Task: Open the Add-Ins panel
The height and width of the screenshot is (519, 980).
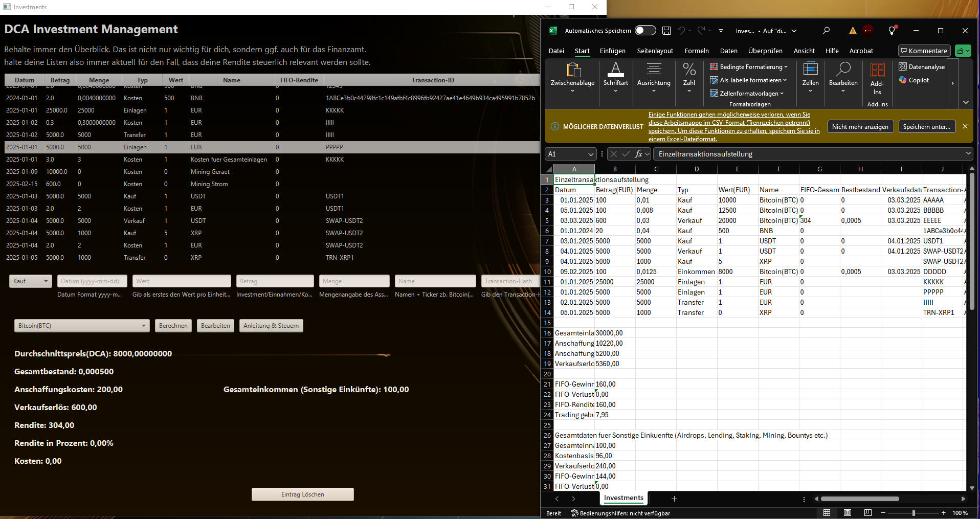Action: coord(878,78)
